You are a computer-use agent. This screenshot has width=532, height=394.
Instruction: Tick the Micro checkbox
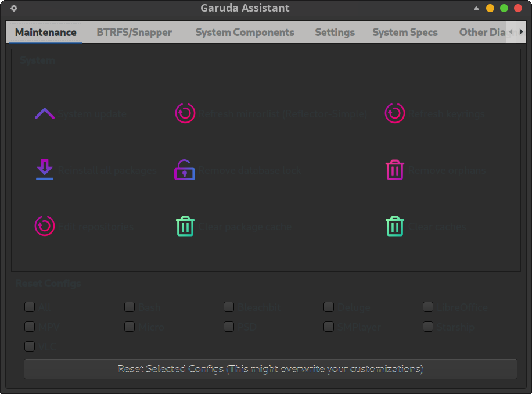[130, 327]
